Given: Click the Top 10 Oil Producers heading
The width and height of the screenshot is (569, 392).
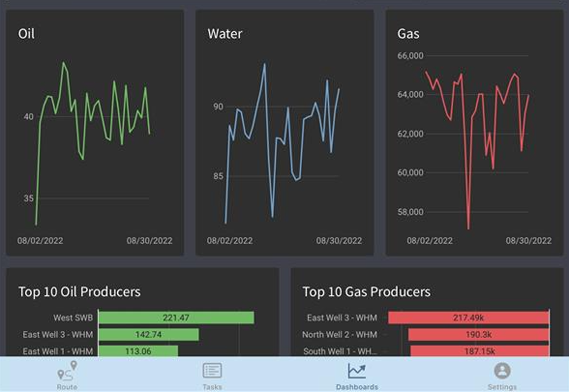Looking at the screenshot, I should point(79,292).
